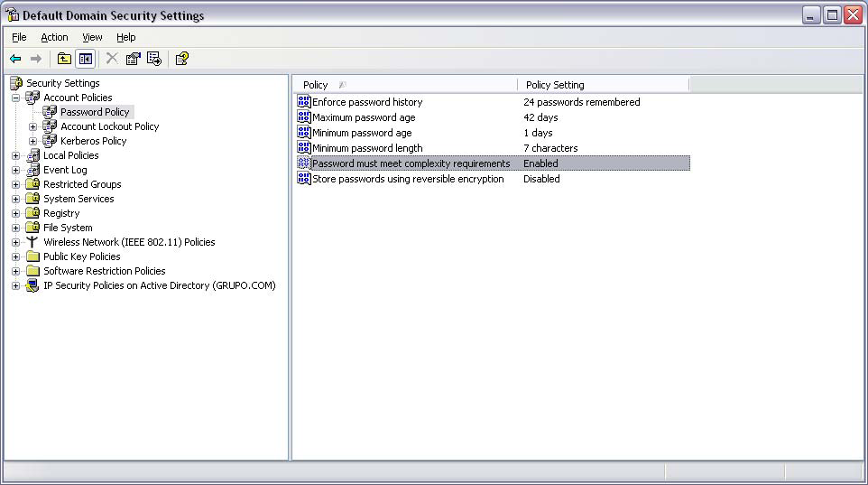Click the Maximum password age policy icon
The width and height of the screenshot is (868, 485).
(x=304, y=117)
